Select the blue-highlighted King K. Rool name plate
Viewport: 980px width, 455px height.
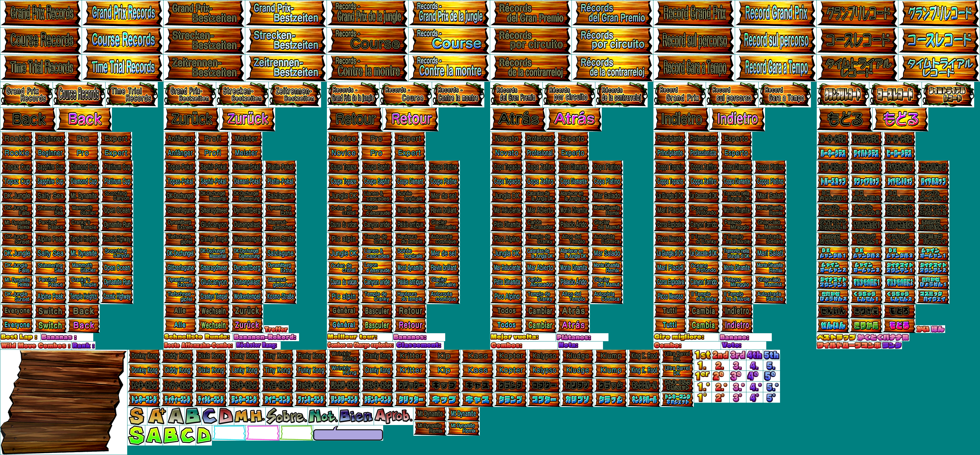(x=644, y=370)
